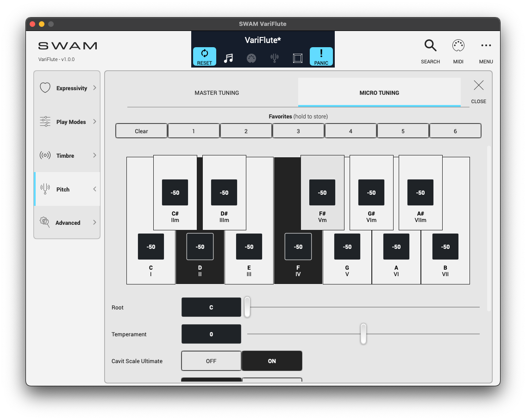Select the MICRO TUNING tab

click(379, 93)
